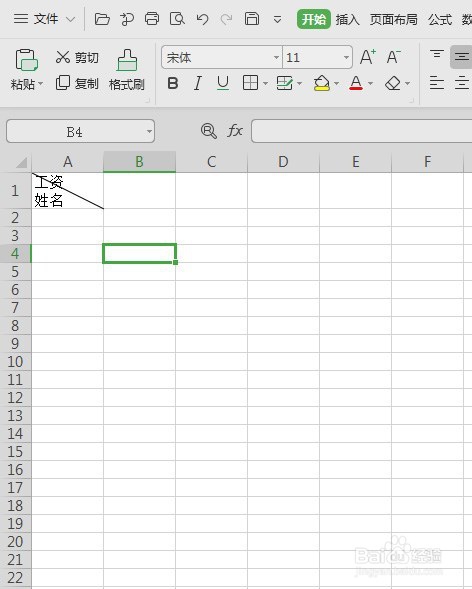
Task: Select column B header
Action: click(x=139, y=162)
